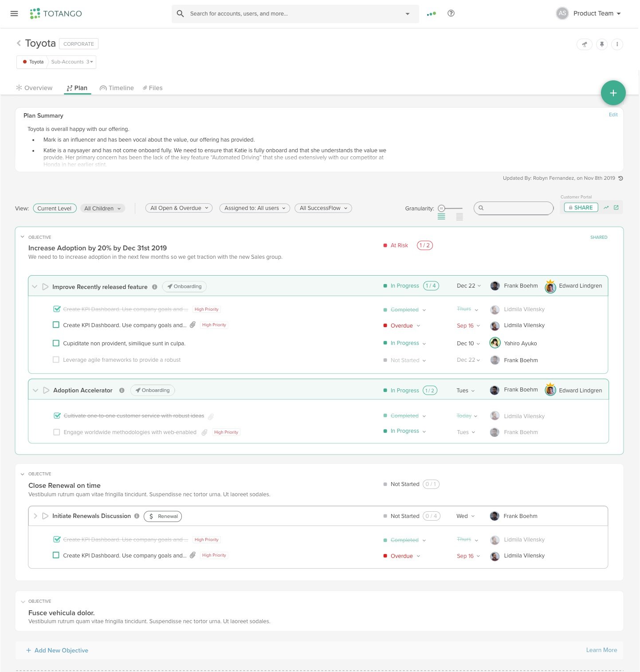640x672 pixels.
Task: Expand Sub-Accounts 3 dropdown
Action: pos(72,62)
